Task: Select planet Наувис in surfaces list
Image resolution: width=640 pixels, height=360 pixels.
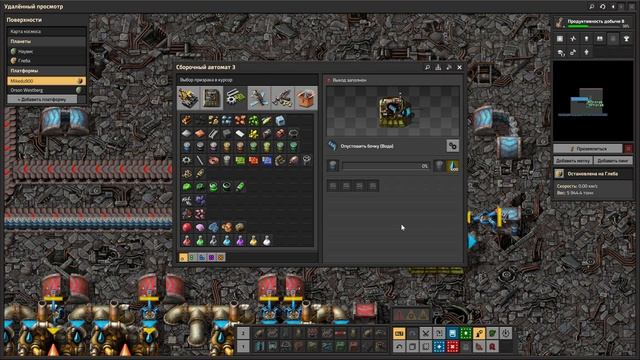Action: 47,51
